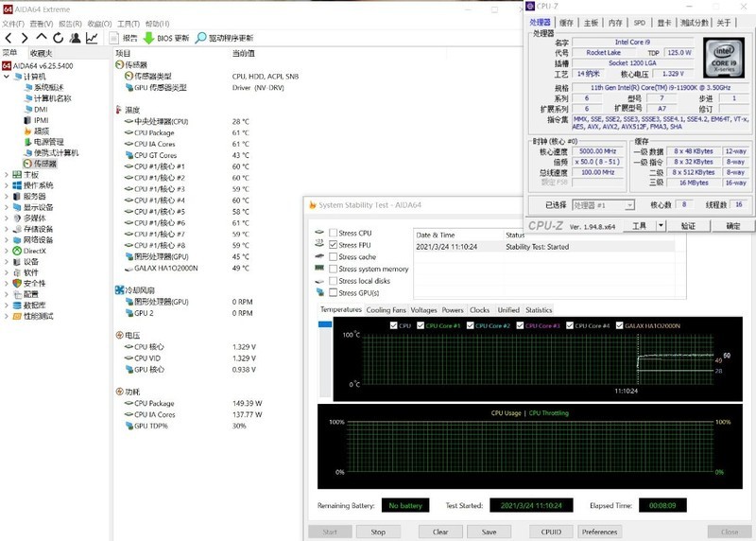The width and height of the screenshot is (756, 541).
Task: Select the DMI tree item
Action: click(36, 109)
